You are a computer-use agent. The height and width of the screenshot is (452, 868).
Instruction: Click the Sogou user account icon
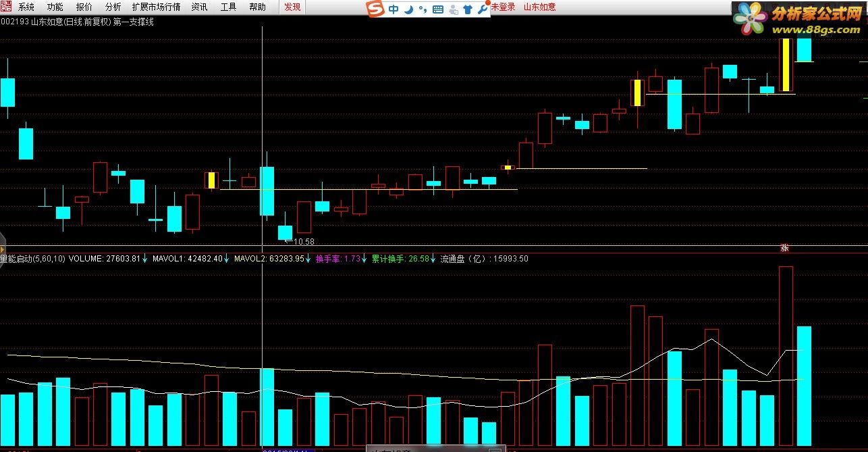click(x=453, y=9)
